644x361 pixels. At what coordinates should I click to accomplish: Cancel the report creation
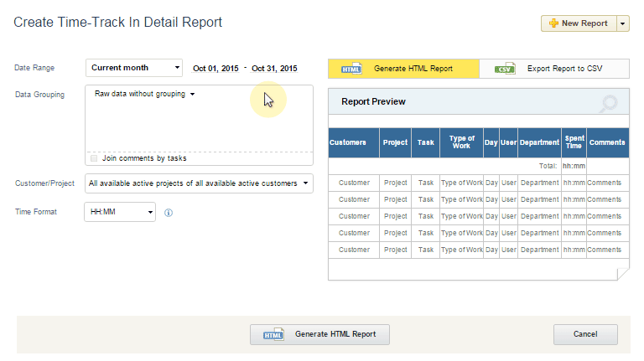pos(585,334)
